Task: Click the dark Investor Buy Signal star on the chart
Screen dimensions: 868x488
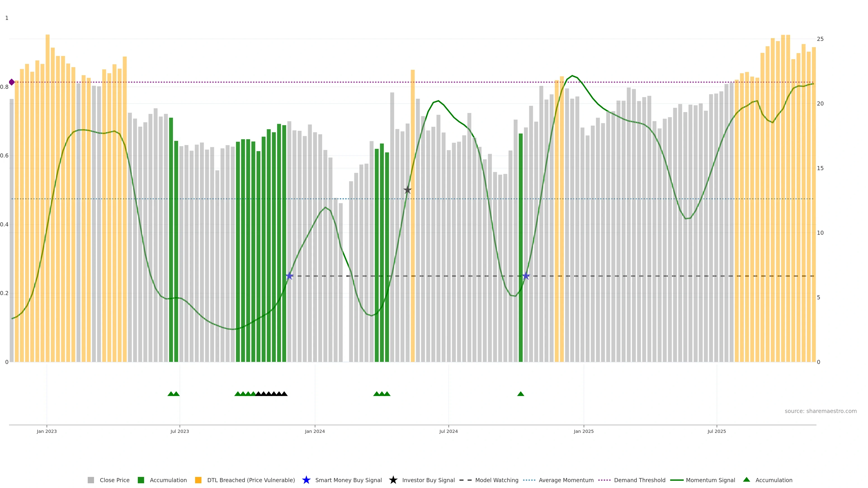Action: pyautogui.click(x=407, y=190)
